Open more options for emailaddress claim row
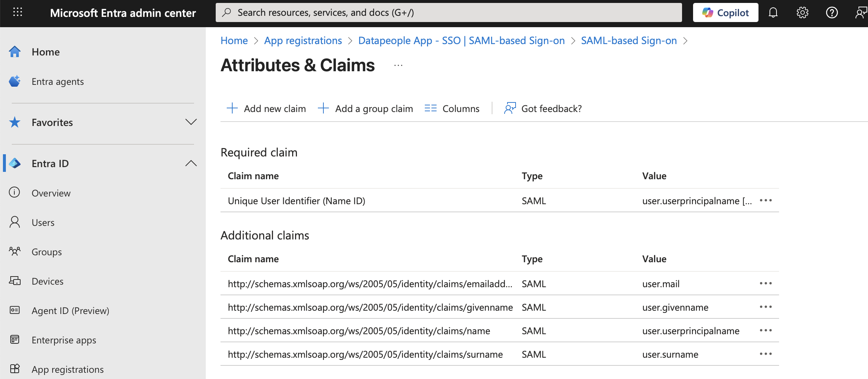The width and height of the screenshot is (868, 379). tap(766, 284)
